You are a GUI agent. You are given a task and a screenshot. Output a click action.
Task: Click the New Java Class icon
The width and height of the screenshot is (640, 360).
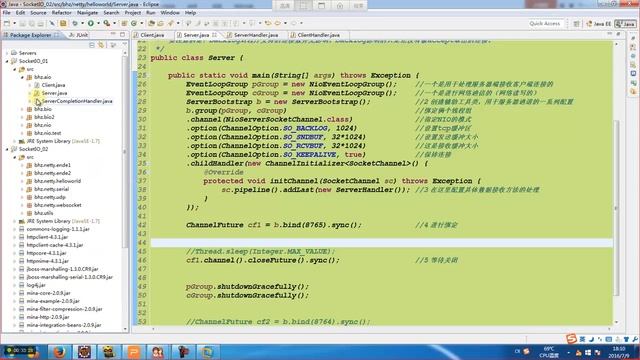click(x=134, y=24)
